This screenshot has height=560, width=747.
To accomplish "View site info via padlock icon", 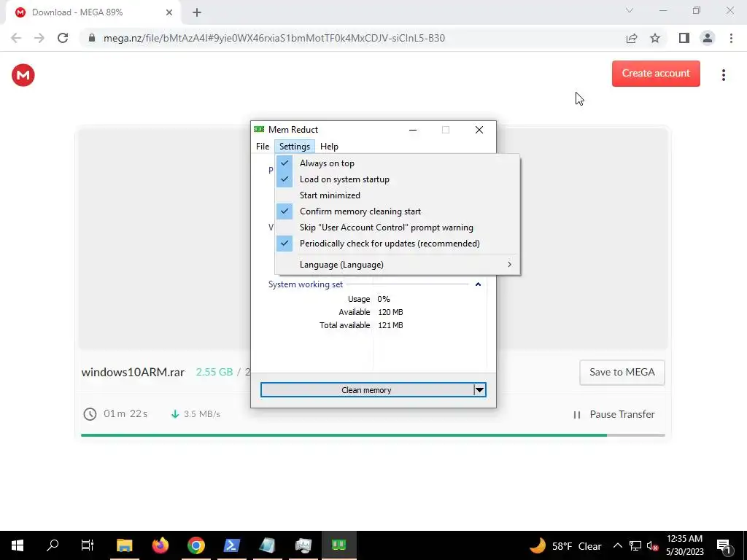I will tap(92, 38).
